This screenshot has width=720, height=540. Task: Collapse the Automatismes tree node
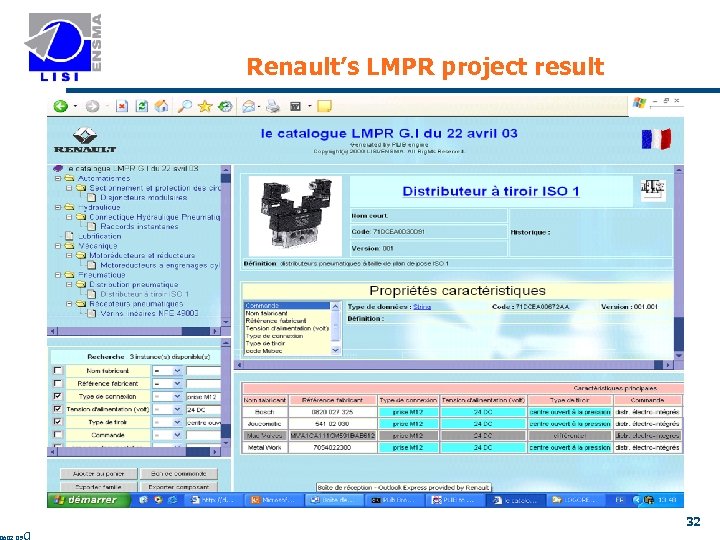point(58,178)
